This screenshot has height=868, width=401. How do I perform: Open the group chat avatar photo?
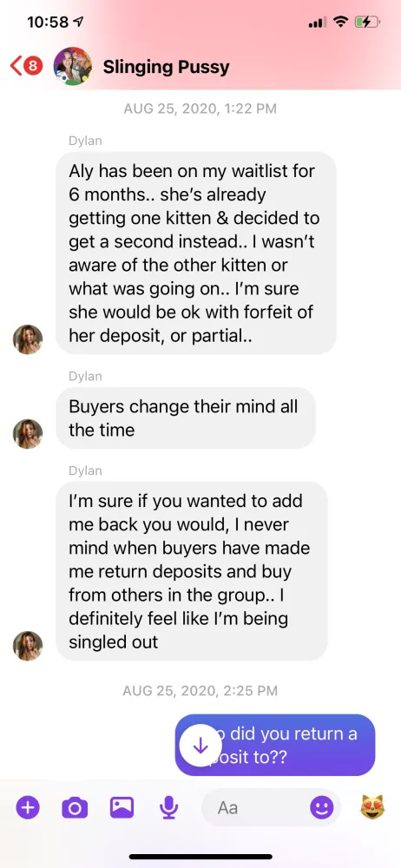73,67
